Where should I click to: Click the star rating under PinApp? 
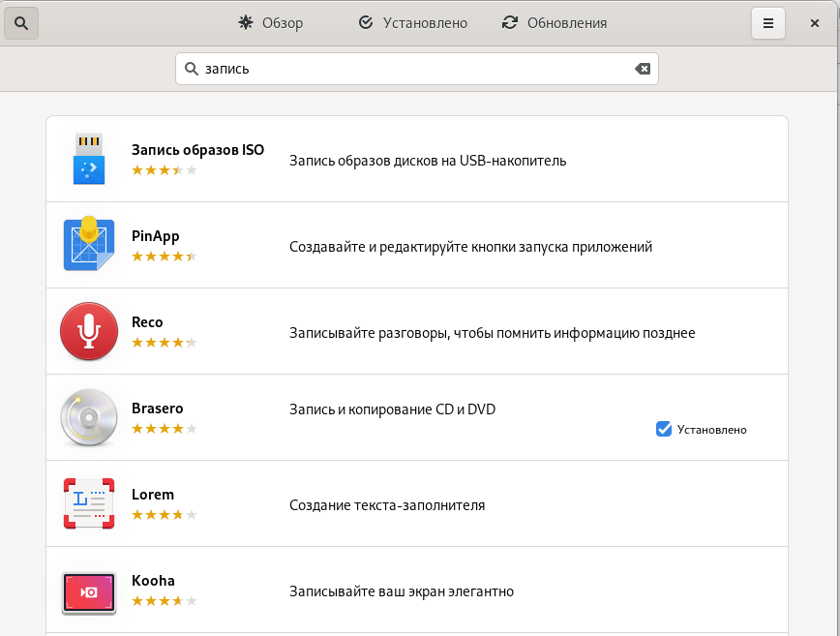tap(164, 257)
